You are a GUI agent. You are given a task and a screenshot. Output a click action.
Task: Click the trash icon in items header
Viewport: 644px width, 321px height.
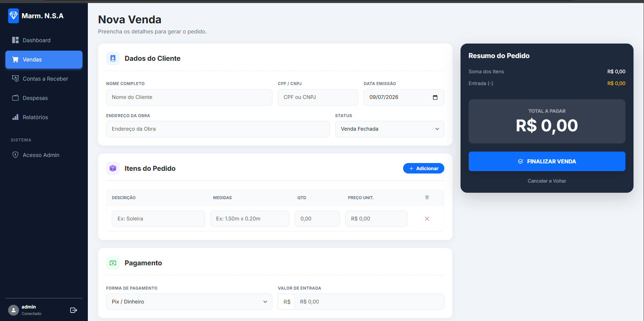coord(427,197)
